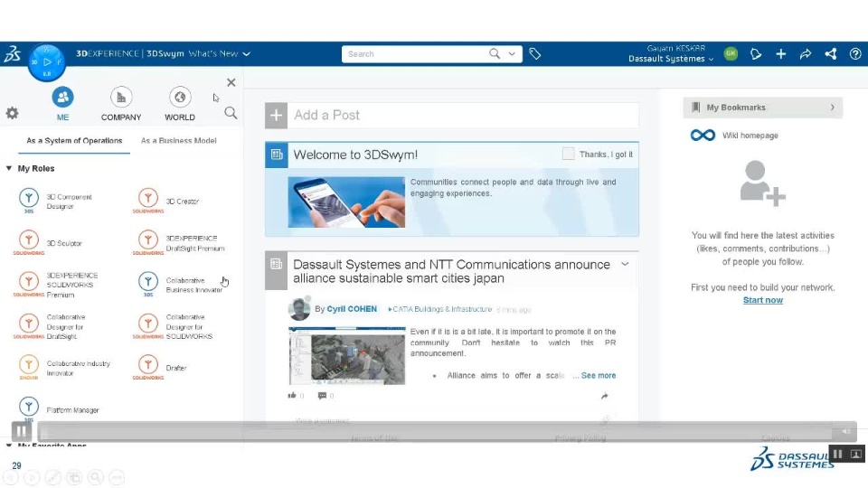Viewport: 868px width, 488px height.
Task: Switch to the COMPANY tab
Action: click(121, 104)
